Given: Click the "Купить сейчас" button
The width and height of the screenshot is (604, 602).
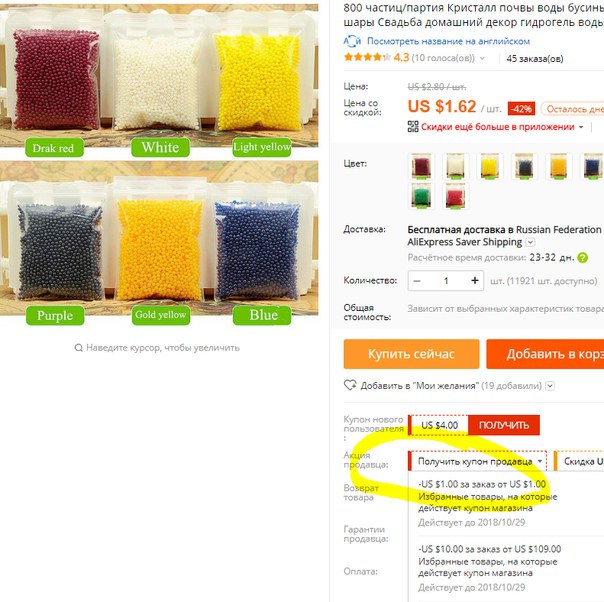Looking at the screenshot, I should tap(411, 354).
